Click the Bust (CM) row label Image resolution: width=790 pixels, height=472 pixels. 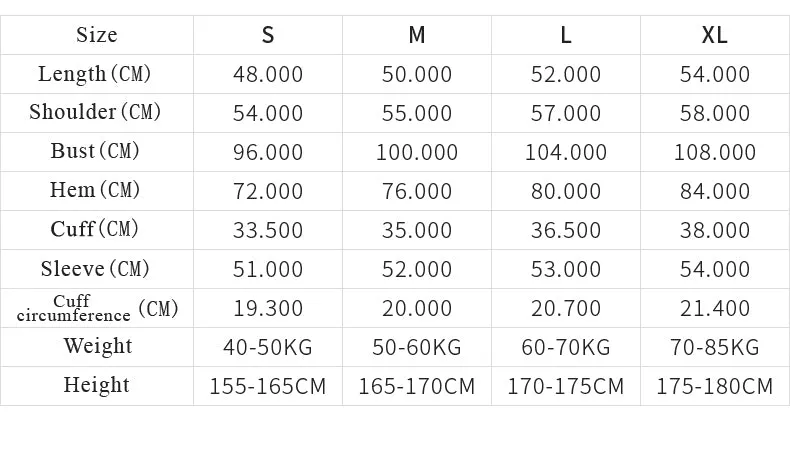95,151
